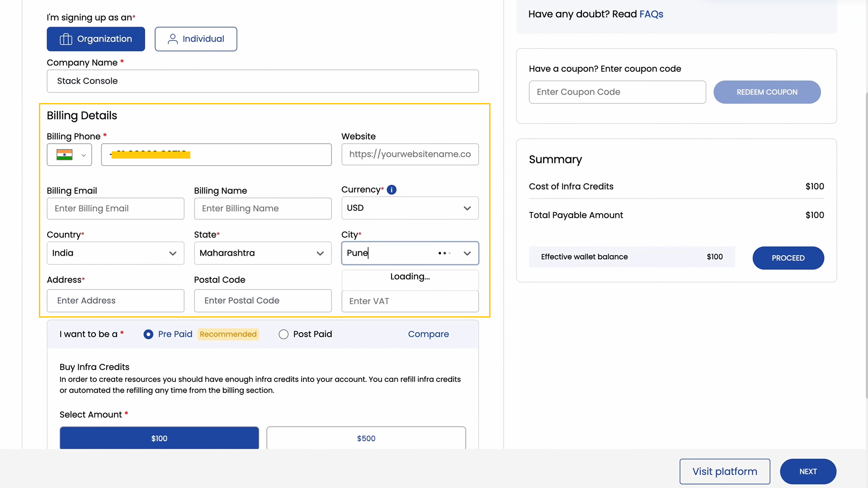
Task: Expand the City dropdown next to Pune
Action: [467, 253]
